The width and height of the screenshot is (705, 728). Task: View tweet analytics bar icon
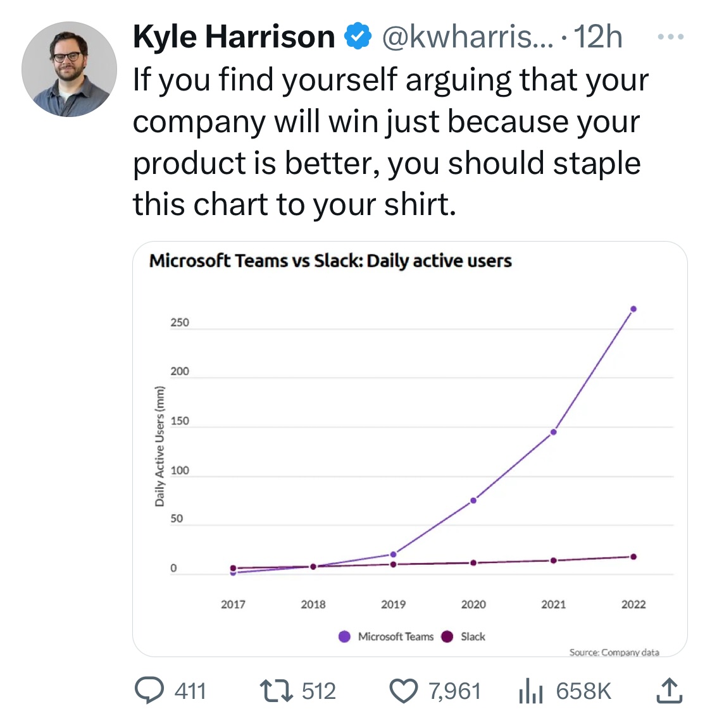[530, 691]
